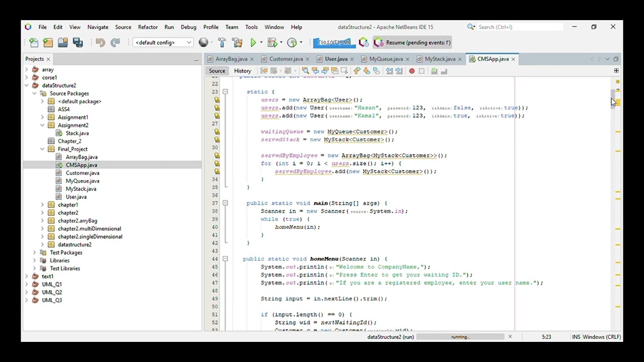Viewport: 644px width, 362px height.
Task: Expand the Test Packages node
Action: (35, 252)
